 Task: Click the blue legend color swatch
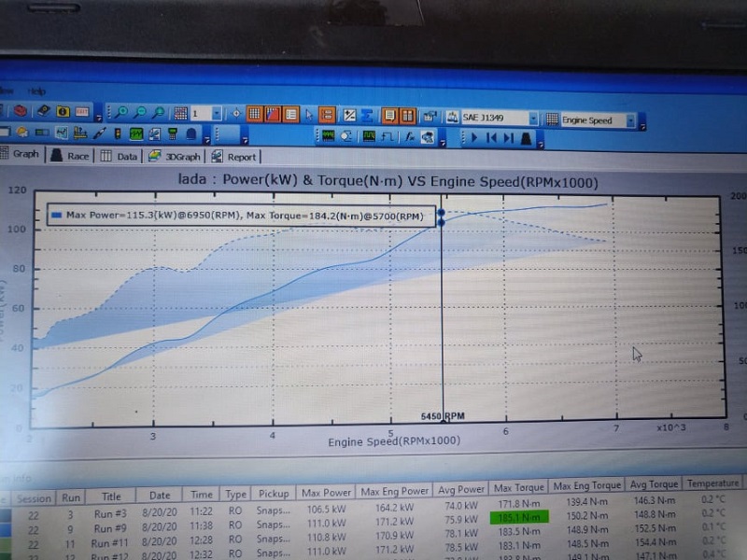pyautogui.click(x=57, y=215)
